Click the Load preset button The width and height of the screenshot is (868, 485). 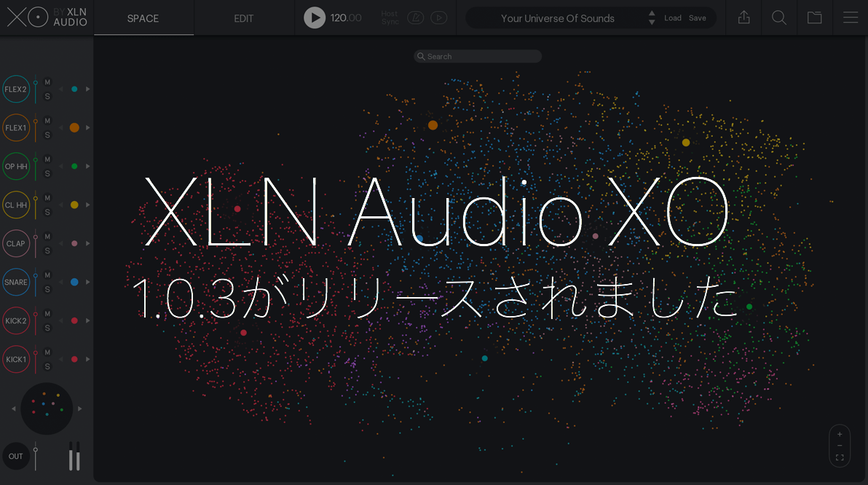tap(673, 18)
